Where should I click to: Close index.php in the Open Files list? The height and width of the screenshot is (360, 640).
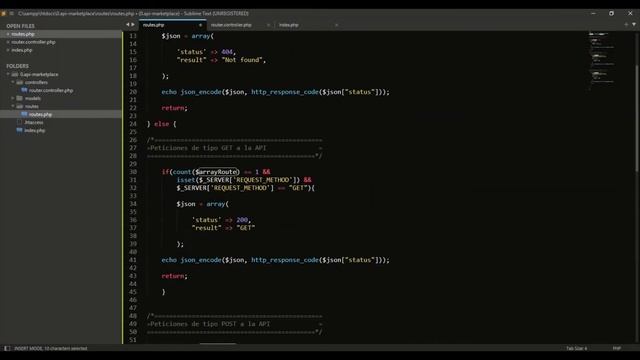(8, 50)
